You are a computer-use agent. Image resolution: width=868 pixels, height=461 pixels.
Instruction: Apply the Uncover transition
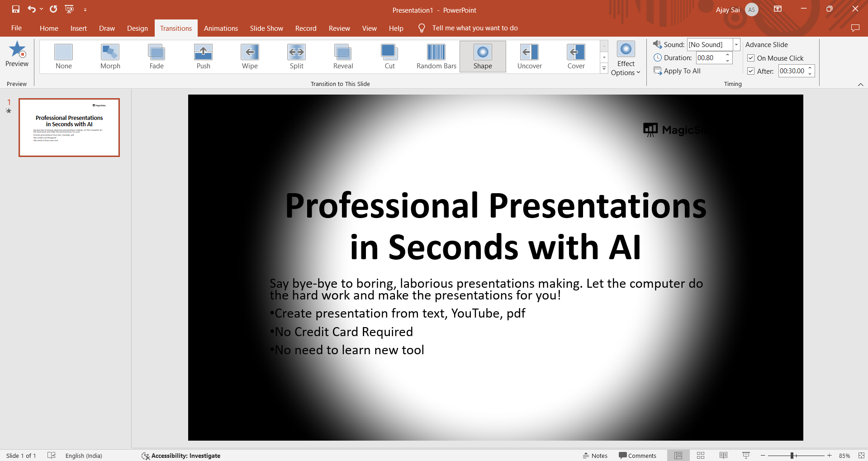pos(530,57)
